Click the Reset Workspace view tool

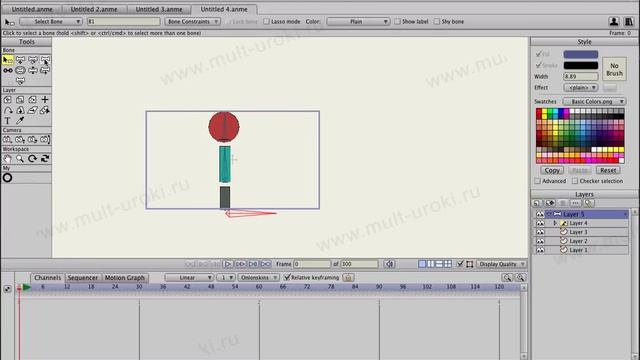click(x=45, y=159)
